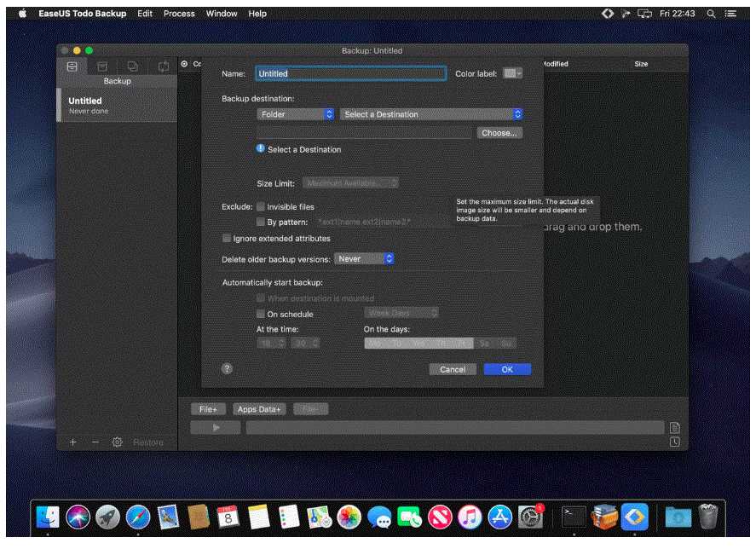Viewport: 756px width, 549px height.
Task: Enable Exclude Invisible files checkbox
Action: (x=260, y=206)
